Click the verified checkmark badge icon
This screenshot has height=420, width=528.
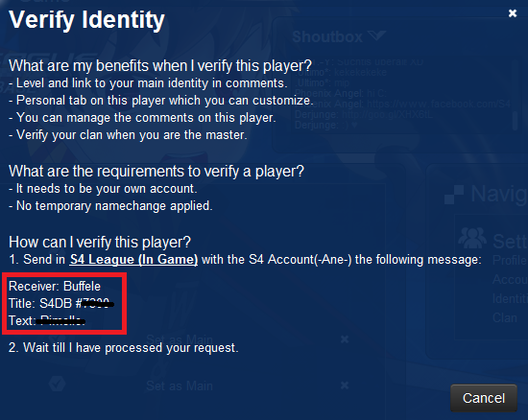[x=57, y=384]
